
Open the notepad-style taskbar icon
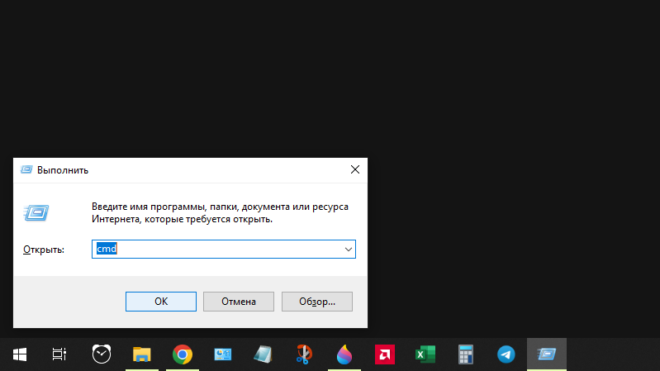tap(263, 354)
